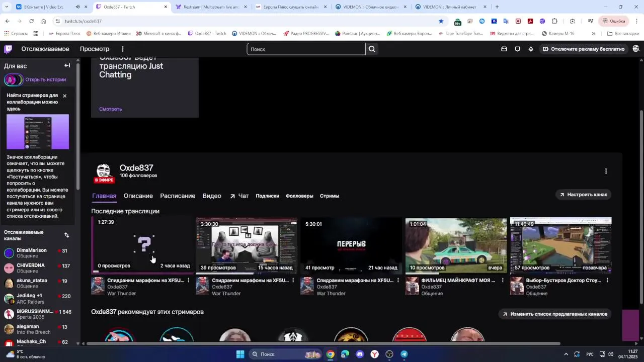Open options for the Выбор-Бустиров video
Screen dimensions: 644x362
(607, 280)
